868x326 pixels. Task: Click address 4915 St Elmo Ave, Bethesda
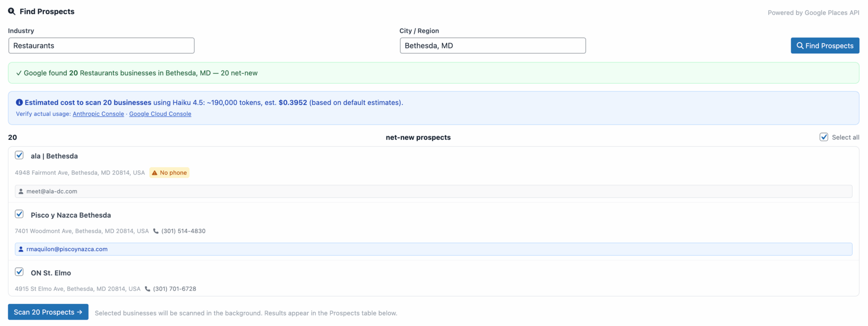(78, 289)
